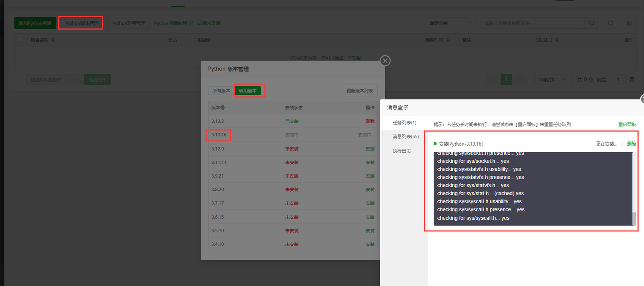Install Python 3.8.20

point(370,189)
